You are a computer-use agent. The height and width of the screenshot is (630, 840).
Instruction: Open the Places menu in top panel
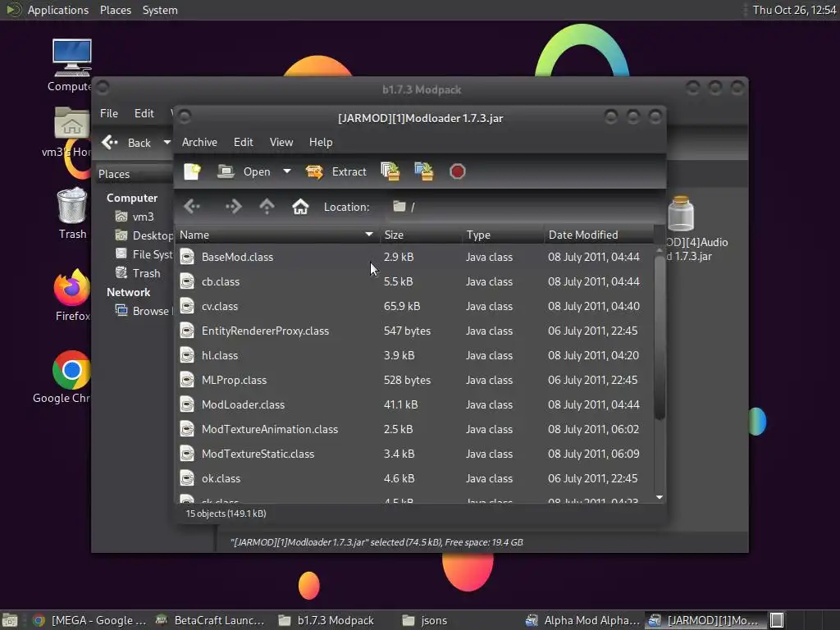115,10
